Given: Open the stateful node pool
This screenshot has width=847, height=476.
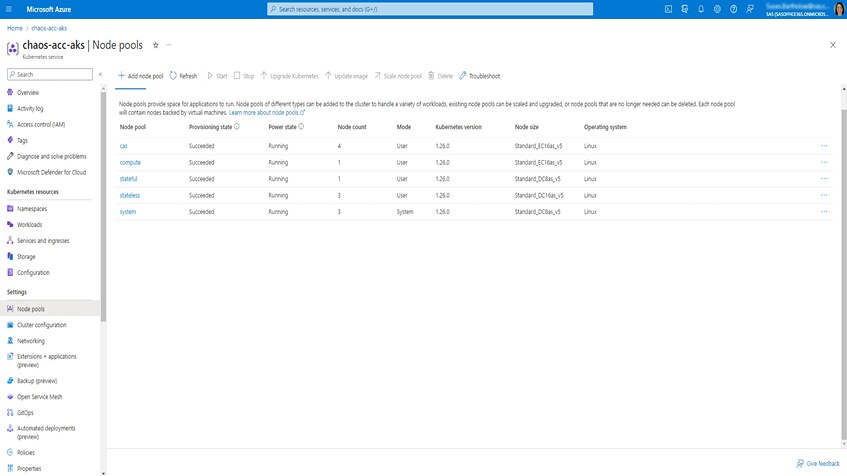Looking at the screenshot, I should click(129, 179).
